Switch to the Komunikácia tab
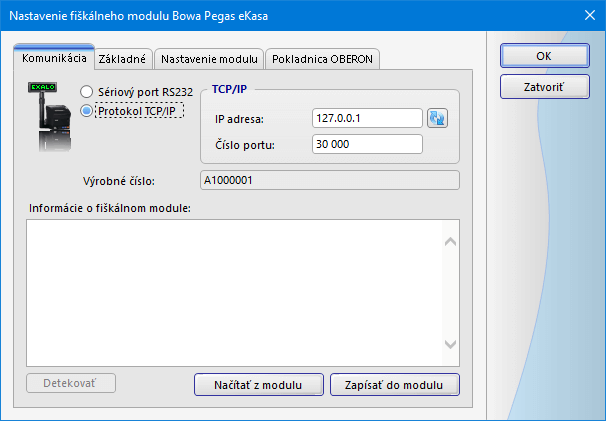 pyautogui.click(x=55, y=59)
